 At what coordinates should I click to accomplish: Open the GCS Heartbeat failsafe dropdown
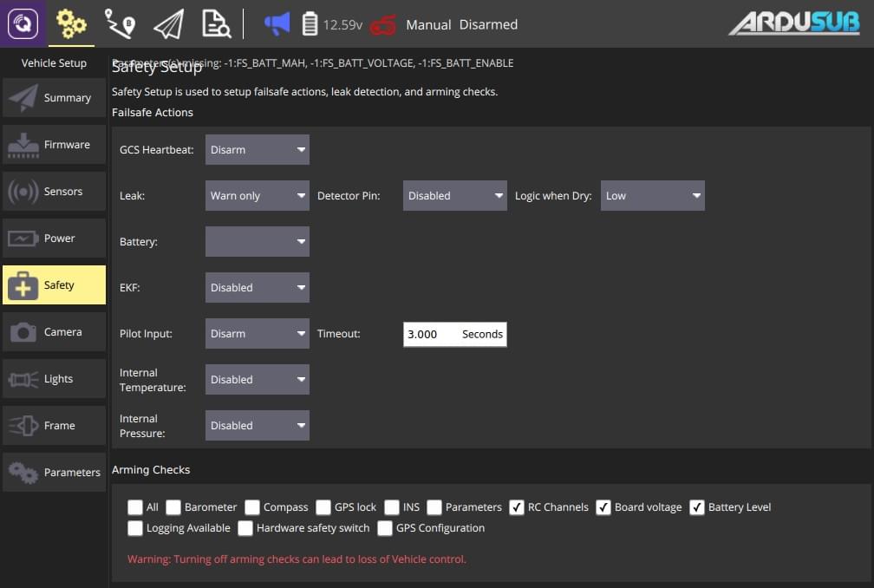pyautogui.click(x=257, y=149)
